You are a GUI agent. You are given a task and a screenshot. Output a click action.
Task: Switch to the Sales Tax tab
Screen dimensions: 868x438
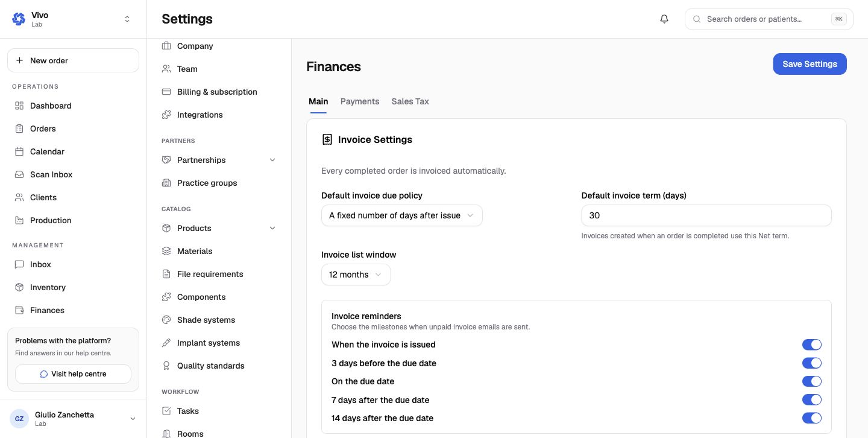pyautogui.click(x=410, y=101)
